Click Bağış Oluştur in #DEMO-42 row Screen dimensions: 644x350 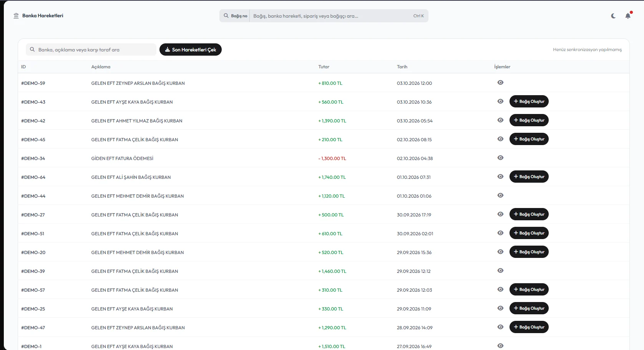(x=529, y=120)
